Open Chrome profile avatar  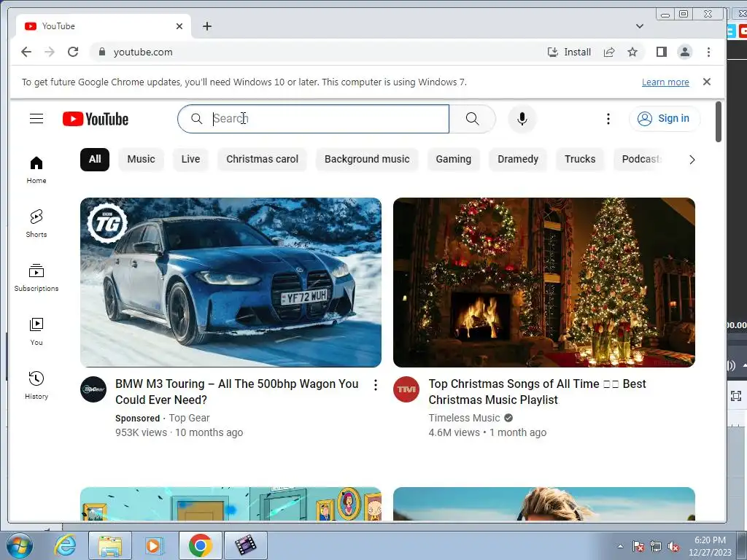click(684, 52)
